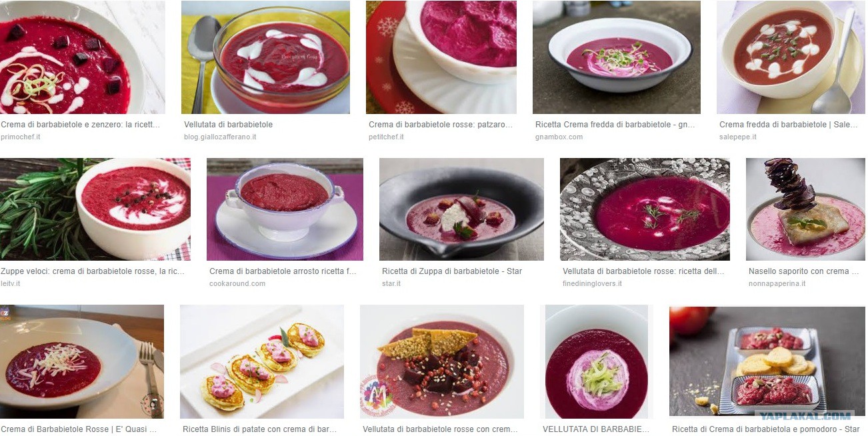Click the cookaround.com source link
868x436 pixels.
pos(237,283)
